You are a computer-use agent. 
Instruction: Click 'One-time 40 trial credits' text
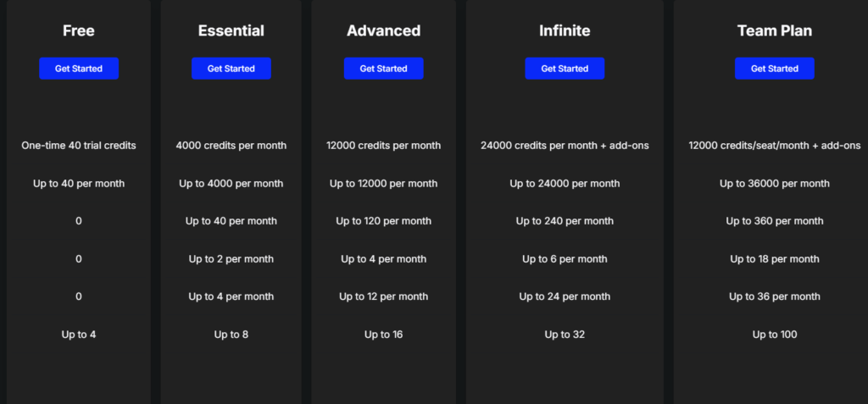(79, 146)
